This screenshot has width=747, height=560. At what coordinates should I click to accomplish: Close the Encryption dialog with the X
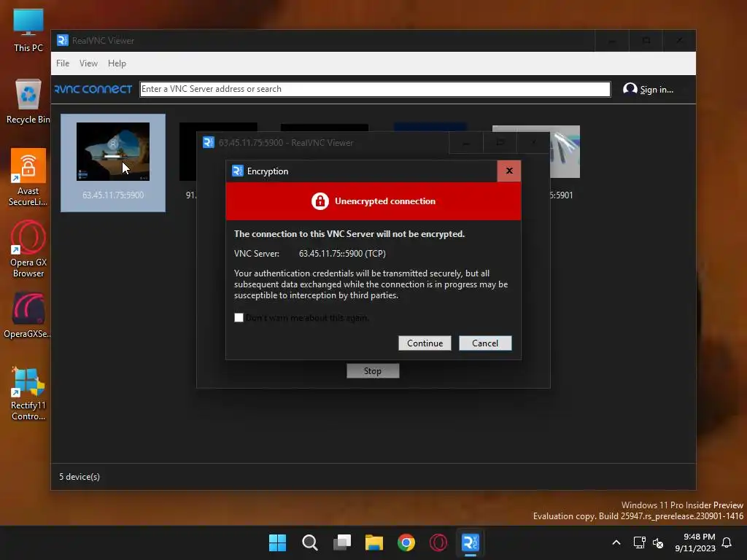pos(508,171)
